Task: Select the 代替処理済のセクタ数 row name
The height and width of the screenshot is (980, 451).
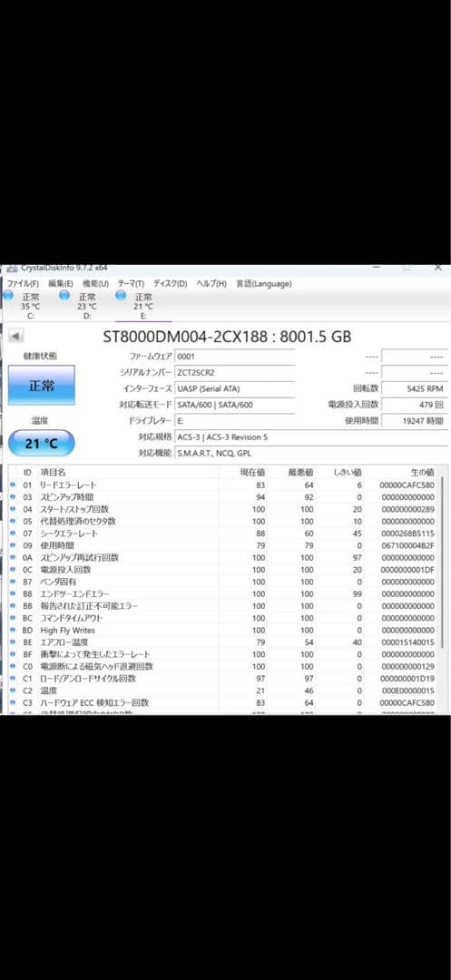Action: [x=77, y=521]
